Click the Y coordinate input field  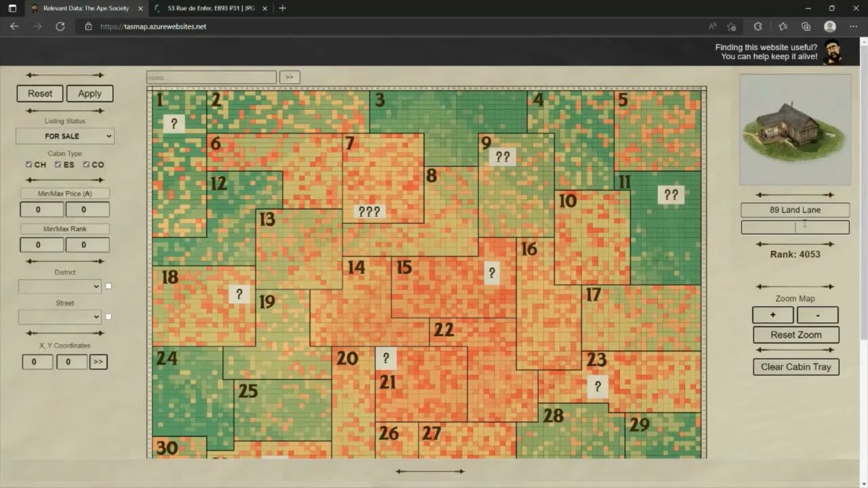coord(71,362)
